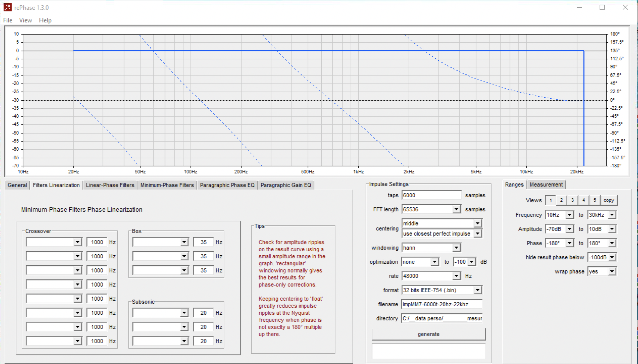Open the format 32 bits IEEE-754 dropdown

point(477,290)
